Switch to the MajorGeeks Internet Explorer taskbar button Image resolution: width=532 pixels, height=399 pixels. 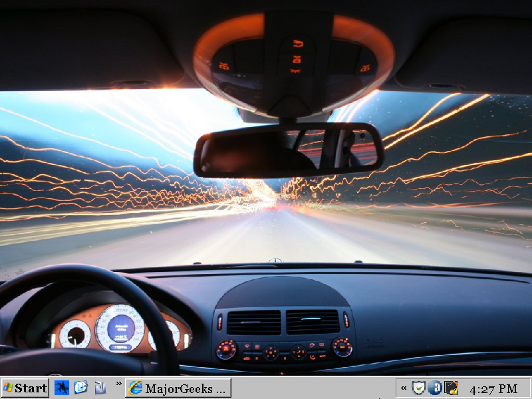point(178,388)
